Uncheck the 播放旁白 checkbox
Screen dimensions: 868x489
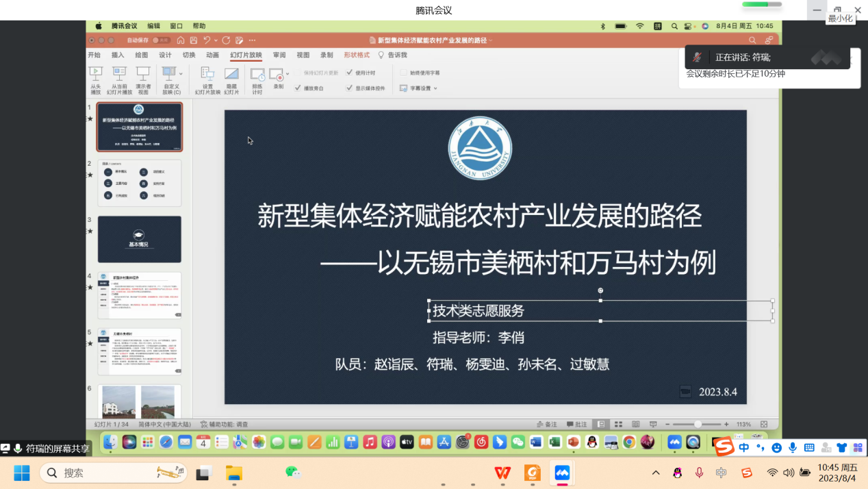298,88
